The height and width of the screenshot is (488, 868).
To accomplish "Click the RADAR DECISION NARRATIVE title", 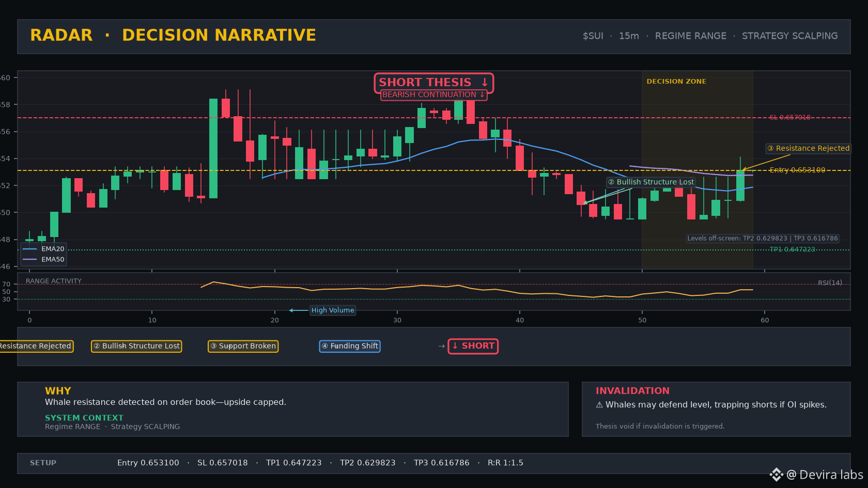I will (x=173, y=35).
